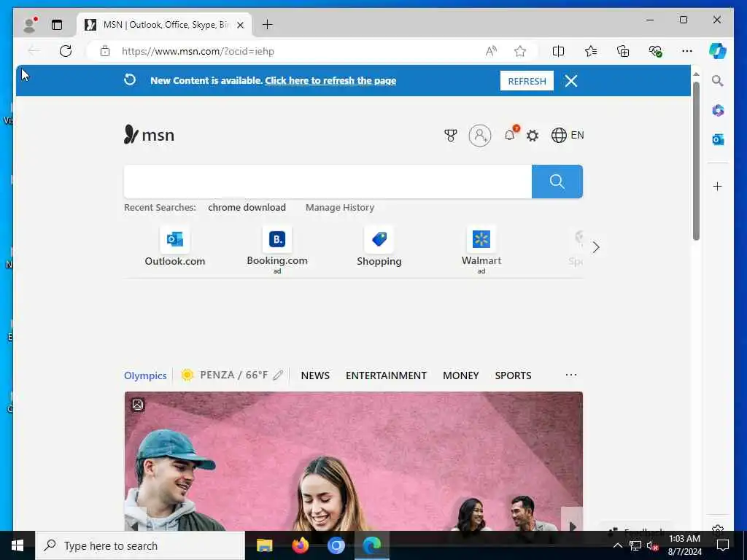Open the Favorites list

(x=591, y=51)
